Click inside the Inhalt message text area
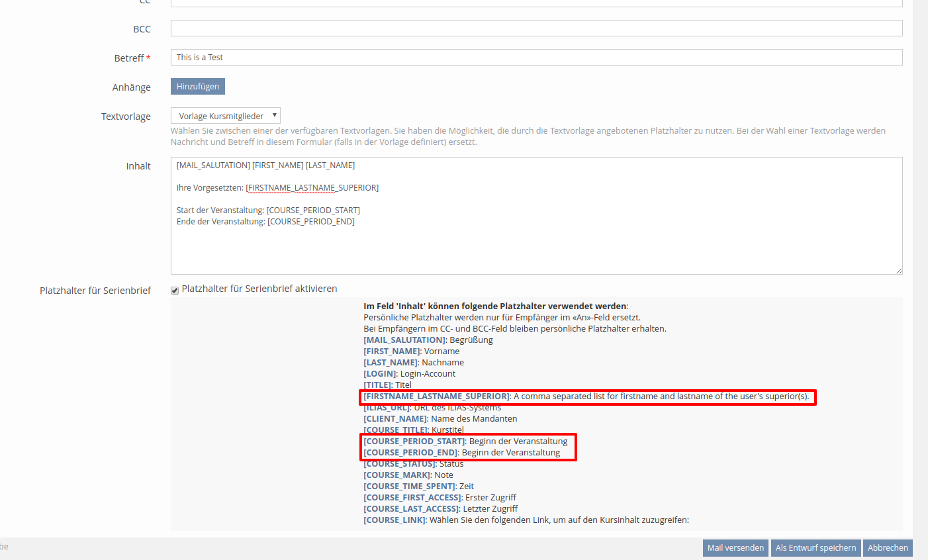Viewport: 928px width, 560px height. pyautogui.click(x=536, y=245)
